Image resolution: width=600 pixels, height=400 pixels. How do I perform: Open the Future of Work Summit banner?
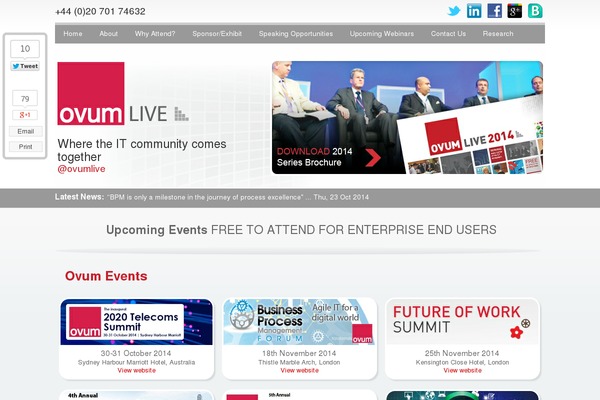point(463,322)
